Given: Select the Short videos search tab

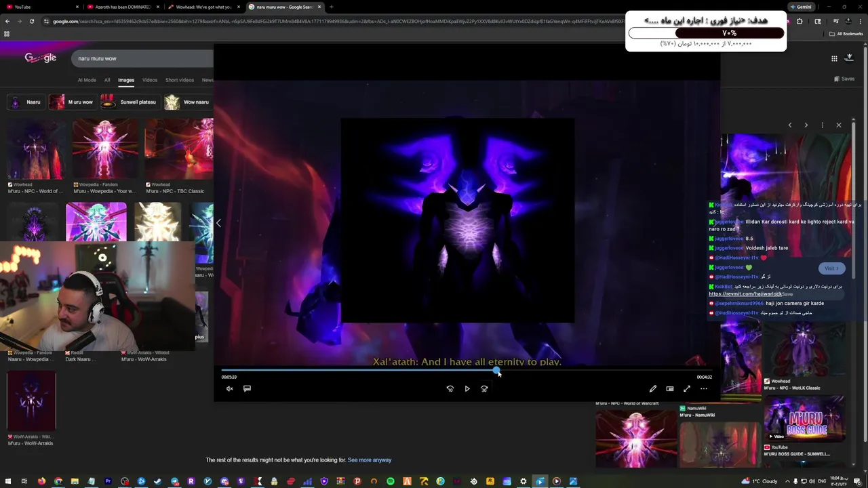Looking at the screenshot, I should click(180, 80).
